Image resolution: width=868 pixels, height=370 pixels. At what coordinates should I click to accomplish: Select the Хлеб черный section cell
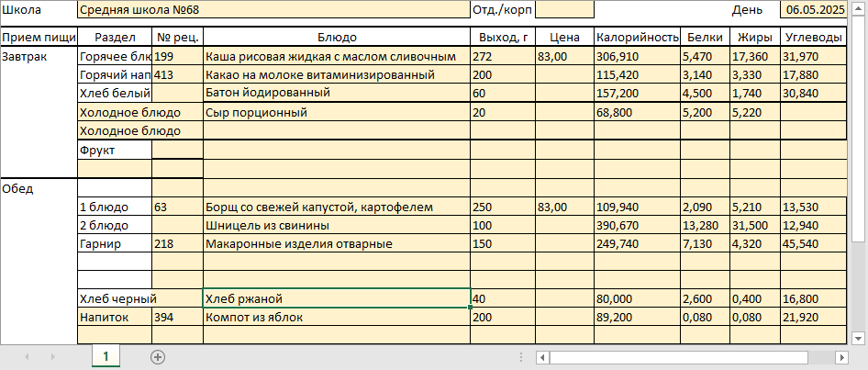click(x=115, y=298)
